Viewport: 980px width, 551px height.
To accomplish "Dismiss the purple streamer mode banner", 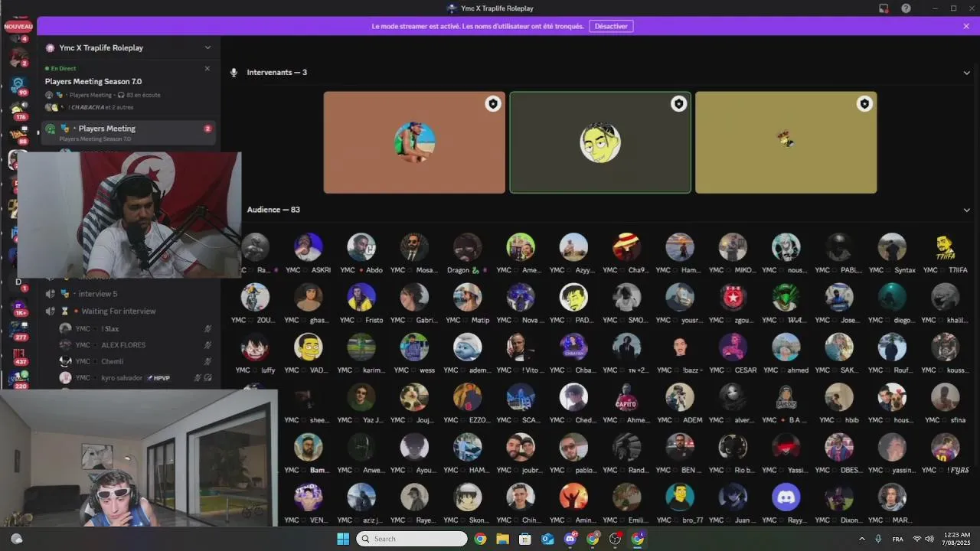I will pos(966,26).
